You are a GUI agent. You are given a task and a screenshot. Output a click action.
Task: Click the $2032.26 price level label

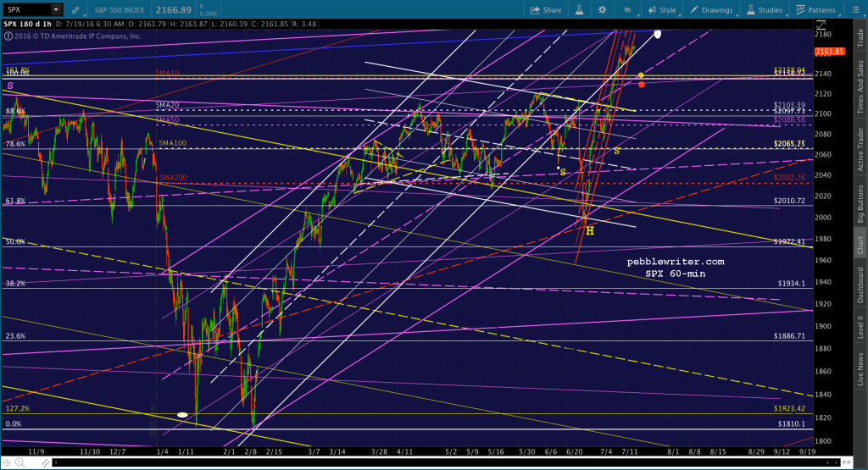pyautogui.click(x=789, y=178)
